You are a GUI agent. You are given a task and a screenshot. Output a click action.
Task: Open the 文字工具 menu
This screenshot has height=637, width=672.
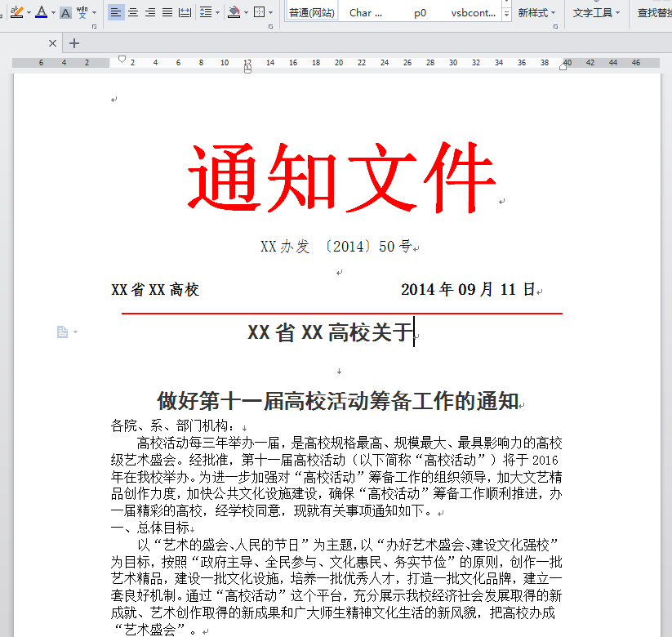click(596, 13)
